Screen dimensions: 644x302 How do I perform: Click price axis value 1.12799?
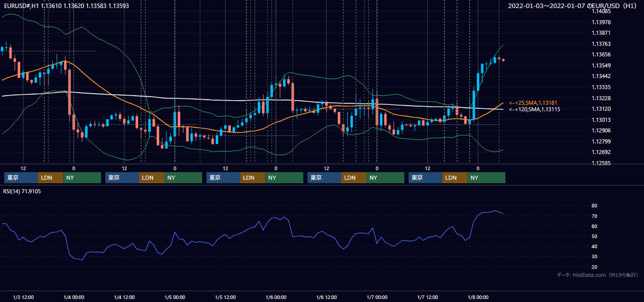pos(601,141)
